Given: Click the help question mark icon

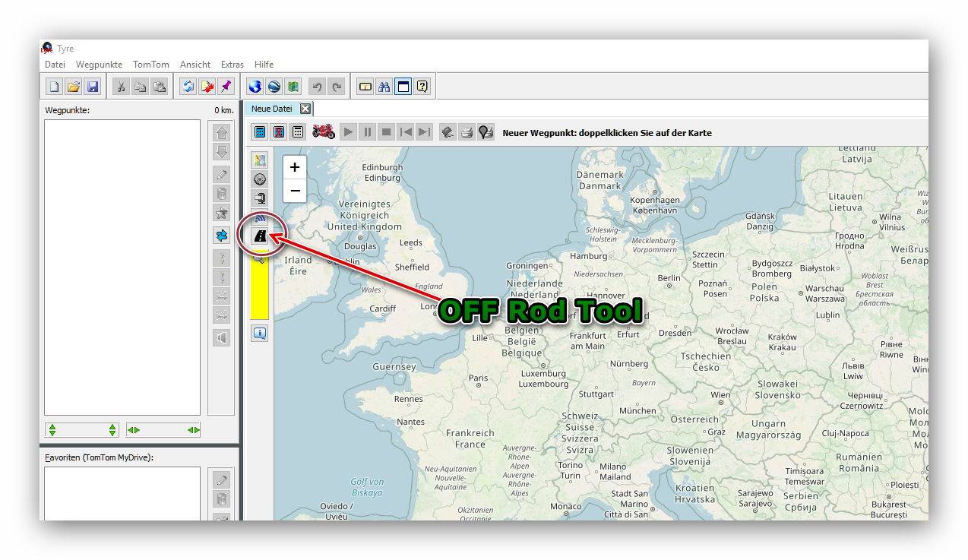Looking at the screenshot, I should point(422,87).
